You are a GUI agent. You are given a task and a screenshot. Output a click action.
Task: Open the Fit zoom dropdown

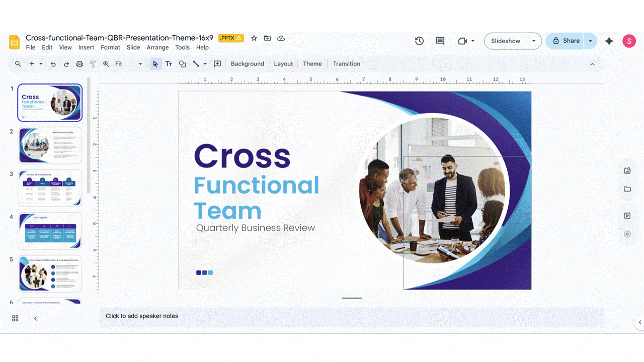pyautogui.click(x=140, y=64)
